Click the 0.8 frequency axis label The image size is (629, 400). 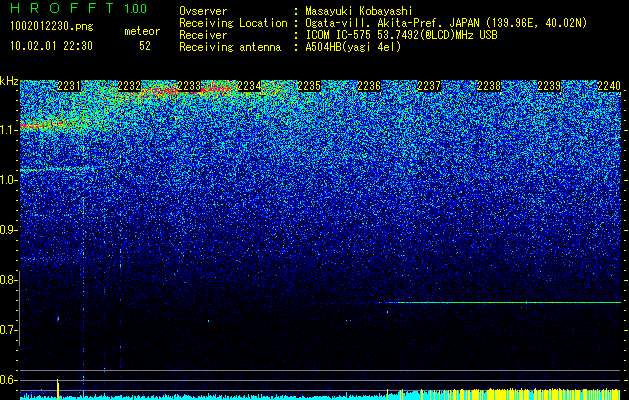(8, 280)
